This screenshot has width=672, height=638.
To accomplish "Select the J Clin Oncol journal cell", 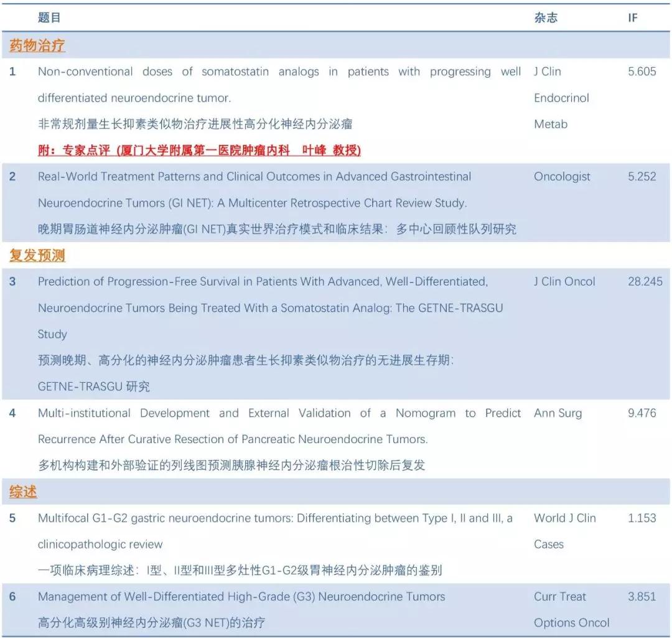I will (x=564, y=282).
